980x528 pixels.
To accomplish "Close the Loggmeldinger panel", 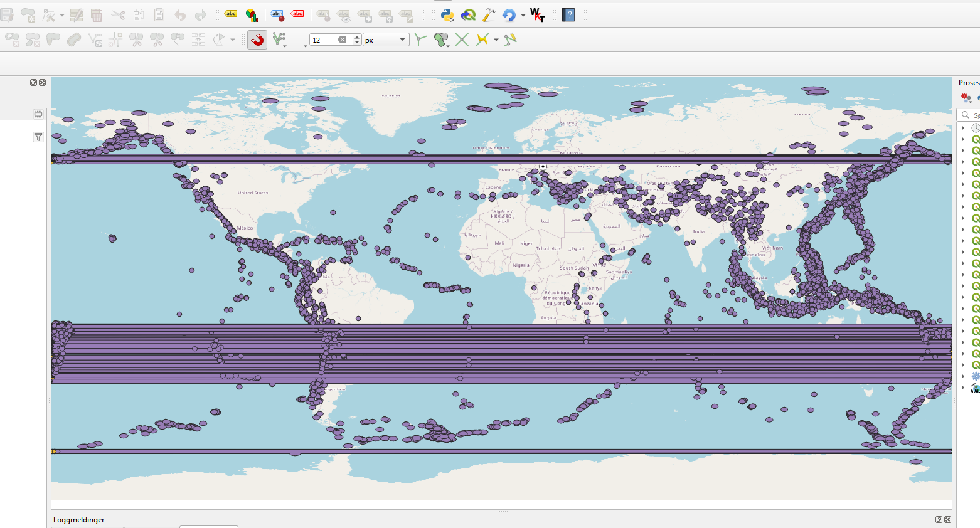I will [947, 519].
